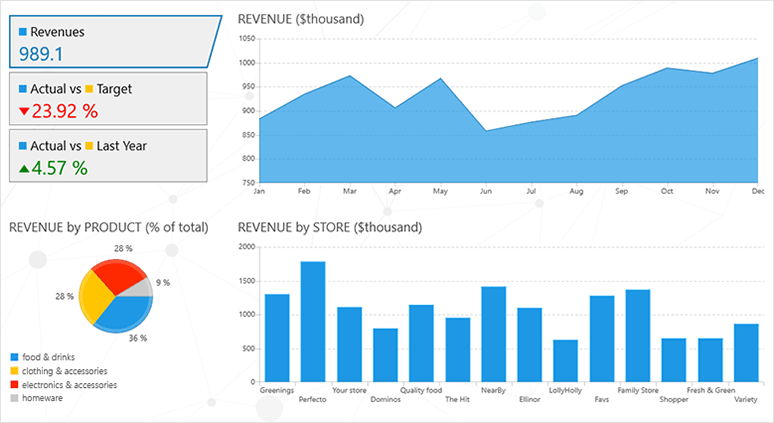Click the clothing & accessories legend text
Image resolution: width=774 pixels, height=423 pixels.
pos(65,371)
